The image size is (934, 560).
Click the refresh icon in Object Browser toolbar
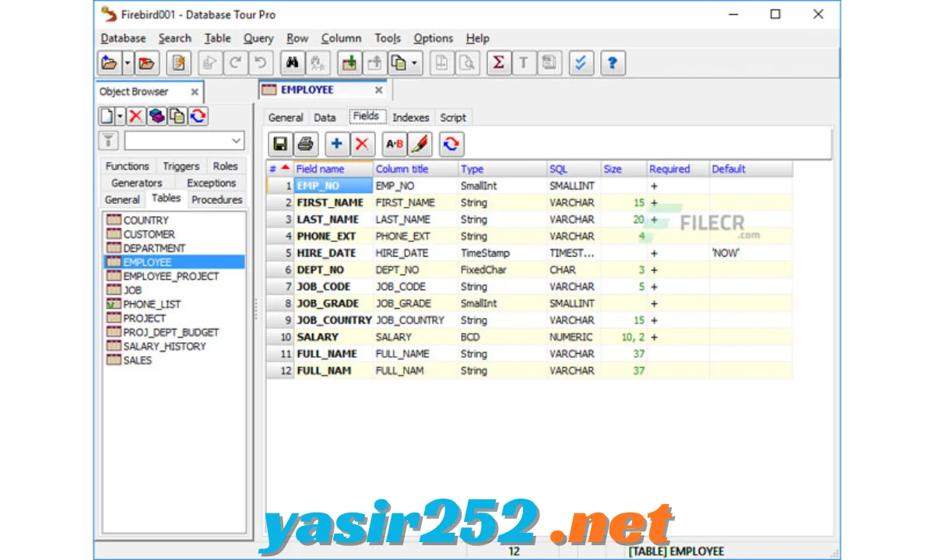pos(198,116)
